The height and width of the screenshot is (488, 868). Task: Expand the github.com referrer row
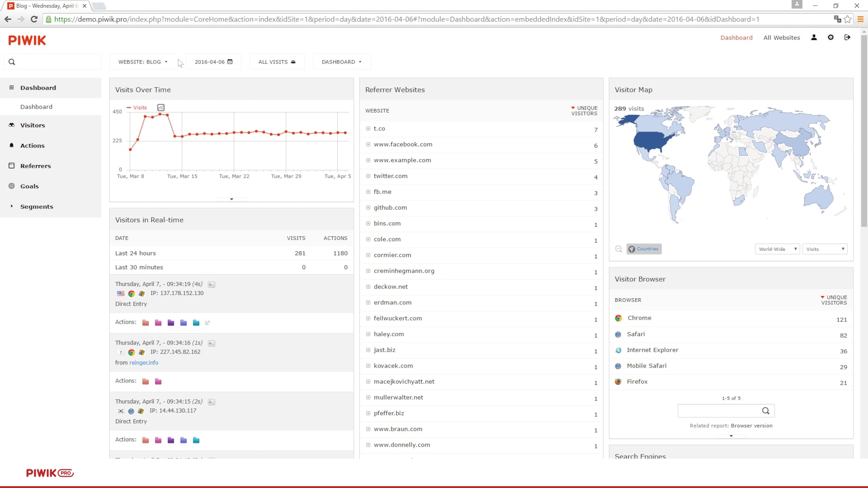368,208
